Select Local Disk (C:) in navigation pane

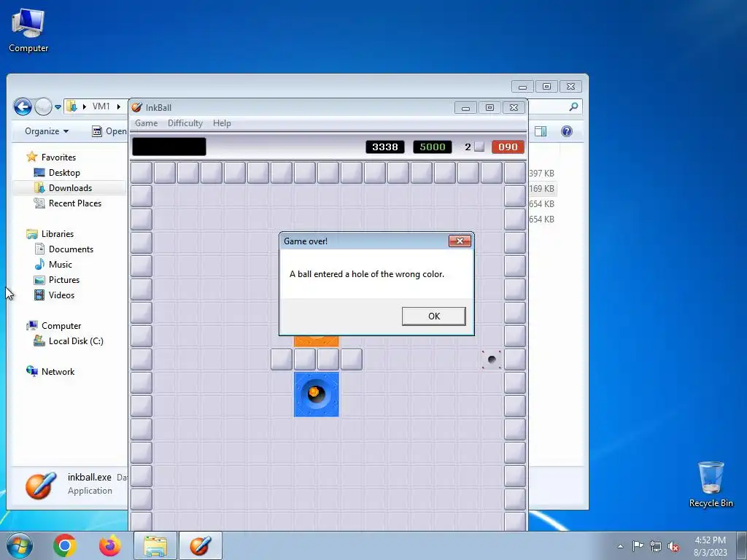(76, 341)
